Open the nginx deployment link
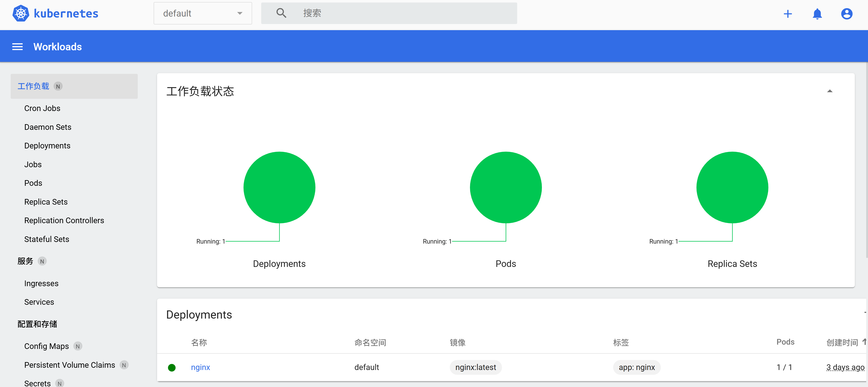 click(x=200, y=368)
